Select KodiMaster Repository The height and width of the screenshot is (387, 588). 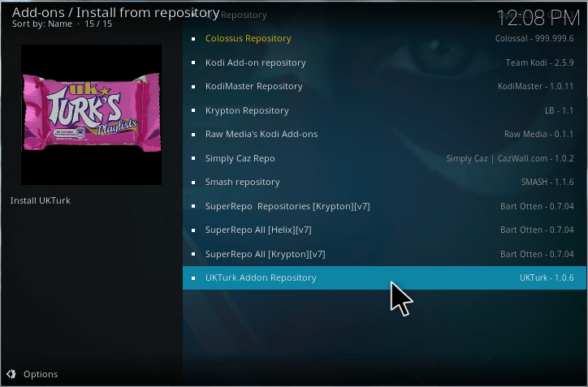pyautogui.click(x=384, y=87)
